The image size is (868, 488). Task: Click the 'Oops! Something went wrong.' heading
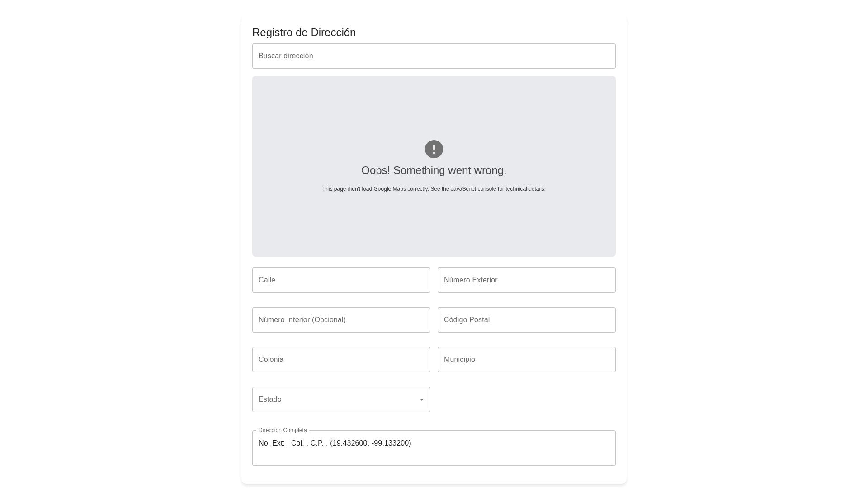434,170
